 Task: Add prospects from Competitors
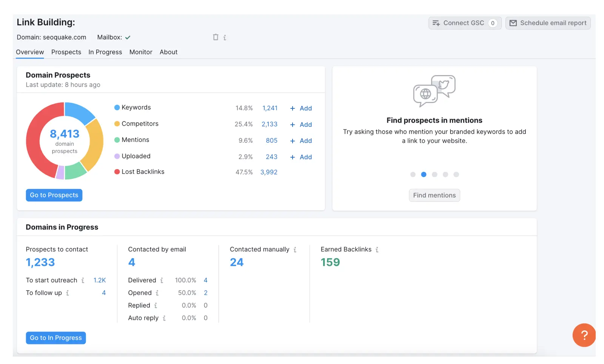click(301, 125)
